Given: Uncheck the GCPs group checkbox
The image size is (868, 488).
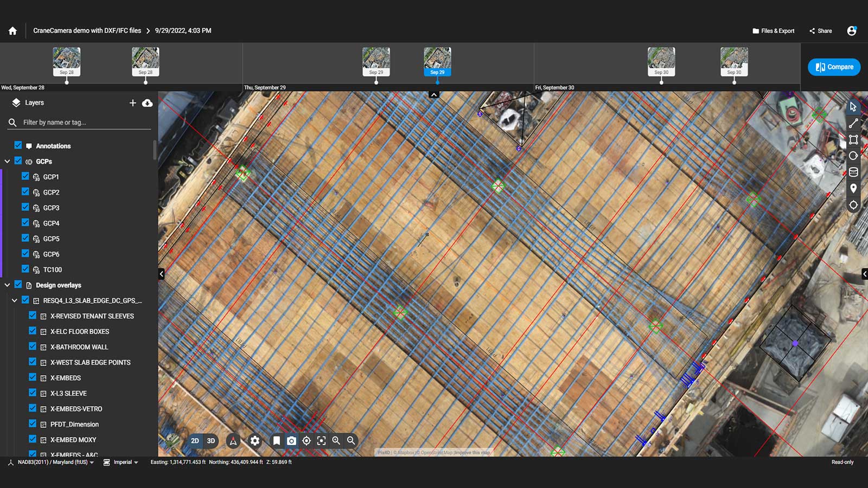Looking at the screenshot, I should [x=18, y=160].
